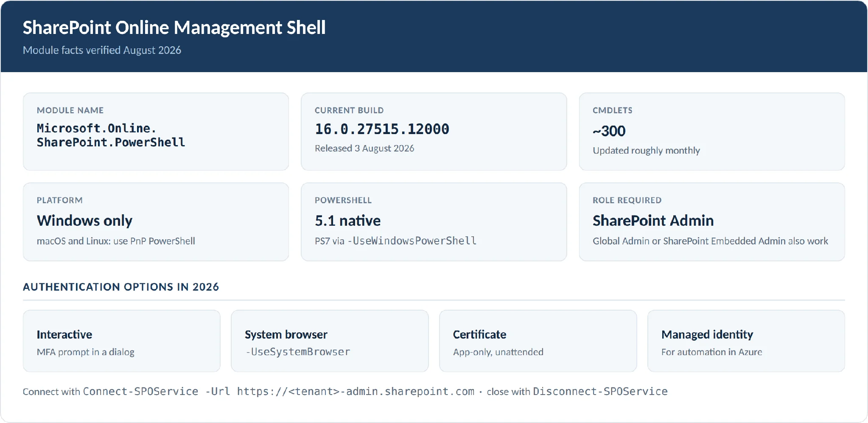Viewport: 868px width, 423px height.
Task: Click 'Global Admin or SharePoint Embedded Admin also work'
Action: click(710, 241)
